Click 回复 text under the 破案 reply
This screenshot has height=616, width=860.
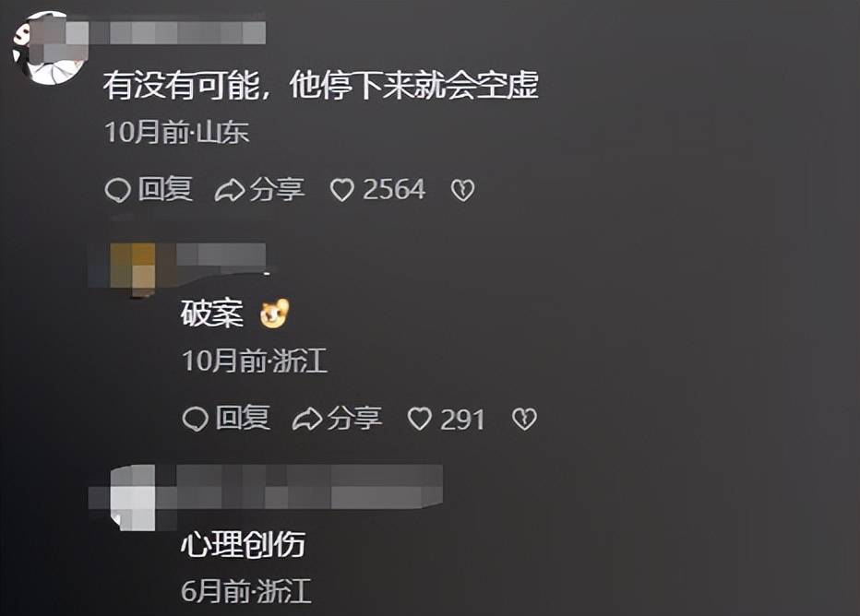243,419
